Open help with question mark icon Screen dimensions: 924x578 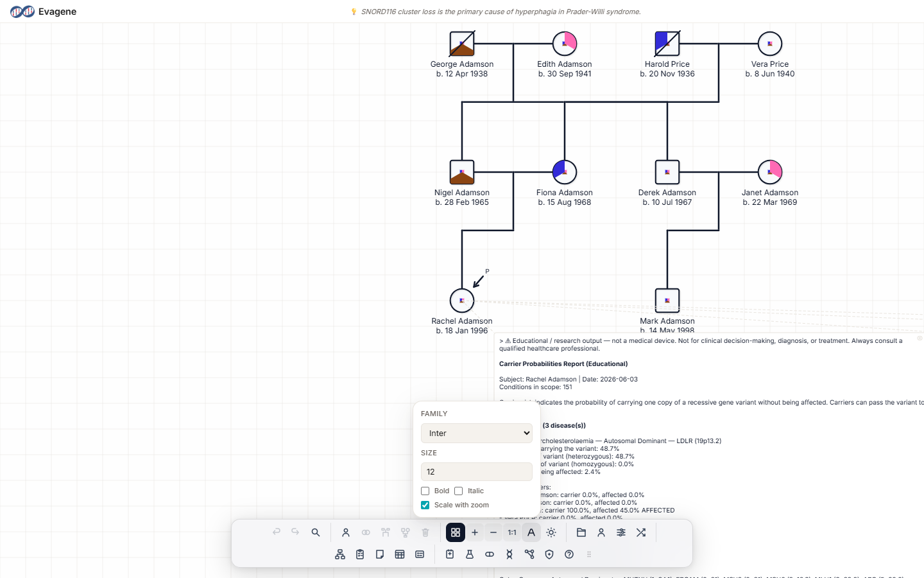point(569,554)
